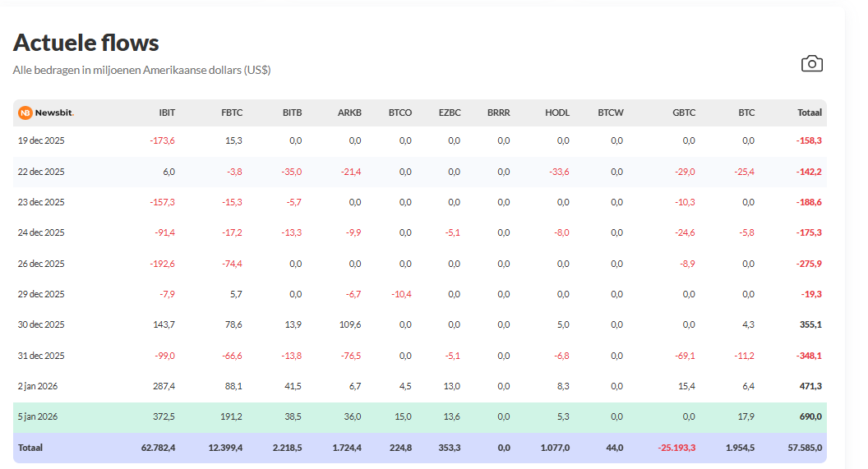This screenshot has width=868, height=469.
Task: Select the 2 jan 2026 row date
Action: [x=38, y=386]
